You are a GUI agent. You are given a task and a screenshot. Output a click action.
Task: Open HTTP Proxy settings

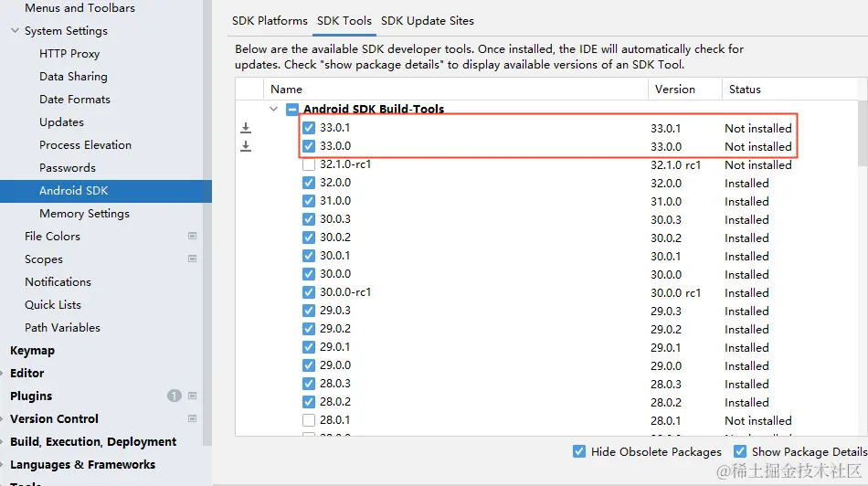[69, 54]
